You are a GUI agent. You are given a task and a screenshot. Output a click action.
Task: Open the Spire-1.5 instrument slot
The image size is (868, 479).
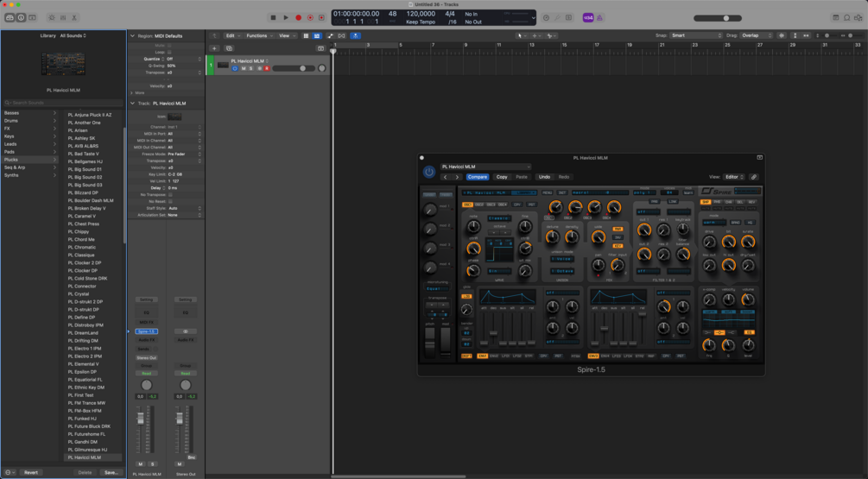[x=146, y=331]
